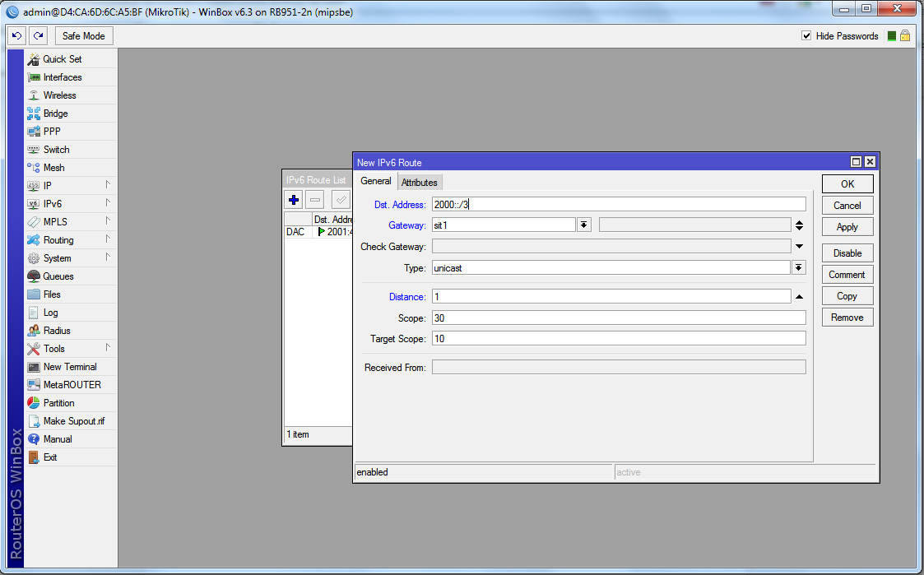This screenshot has height=575, width=924.
Task: Open Quick Set from the sidebar
Action: [x=62, y=59]
